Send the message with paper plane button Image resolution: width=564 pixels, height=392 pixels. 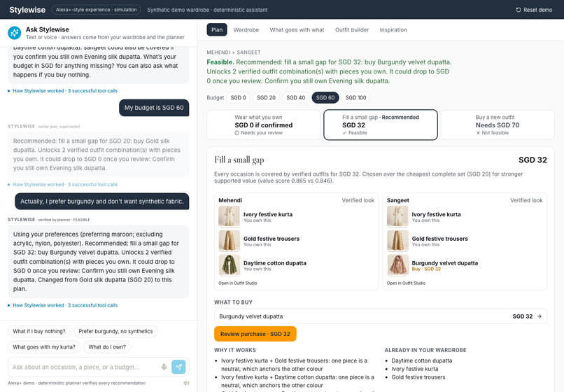point(178,367)
